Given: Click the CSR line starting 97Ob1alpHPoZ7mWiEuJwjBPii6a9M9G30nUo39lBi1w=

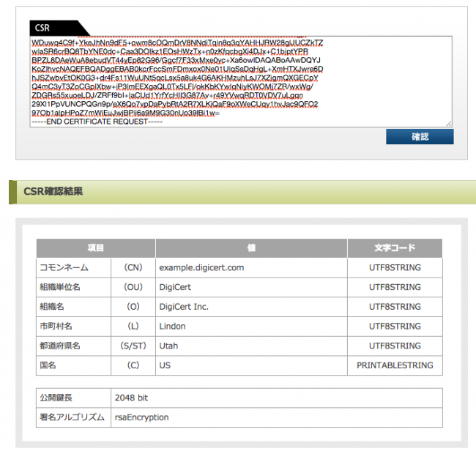Looking at the screenshot, I should (x=125, y=113).
